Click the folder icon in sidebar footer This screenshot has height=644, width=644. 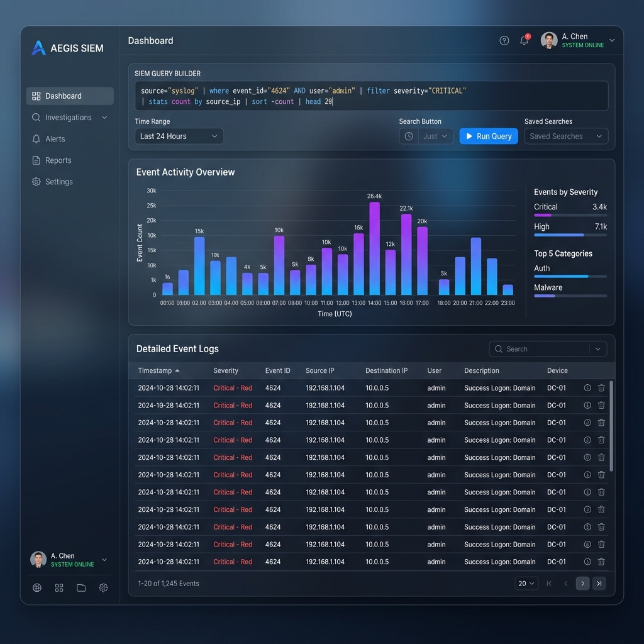coord(81,588)
